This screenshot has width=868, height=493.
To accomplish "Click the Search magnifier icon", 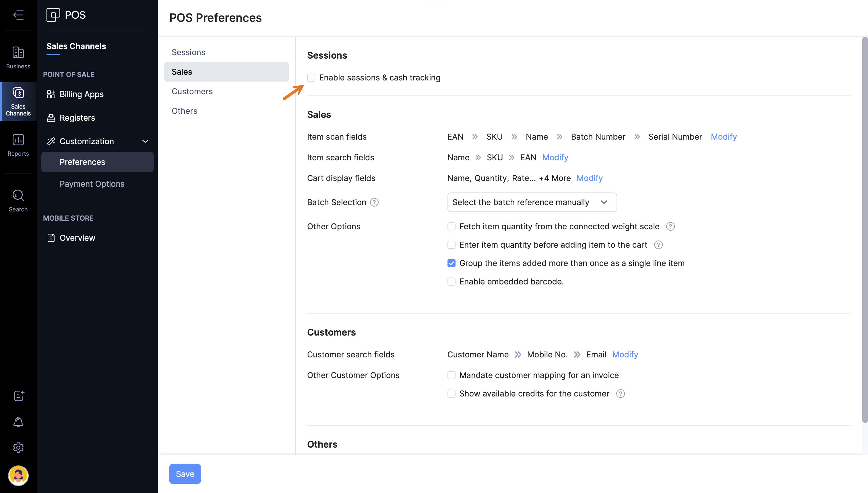I will tap(18, 201).
